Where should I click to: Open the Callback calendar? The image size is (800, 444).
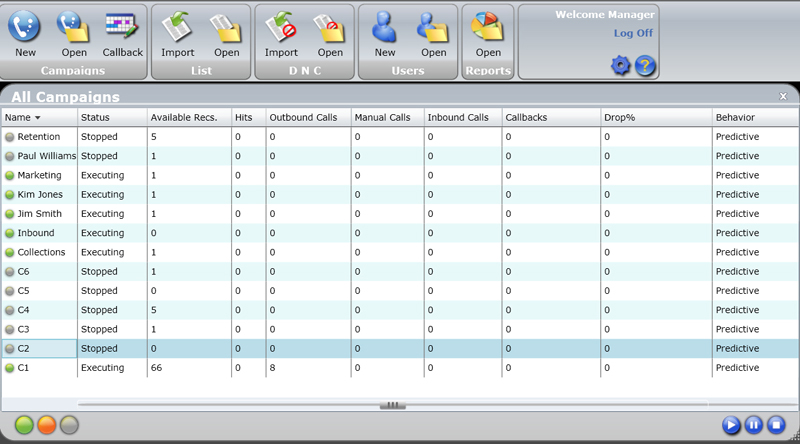(x=122, y=34)
